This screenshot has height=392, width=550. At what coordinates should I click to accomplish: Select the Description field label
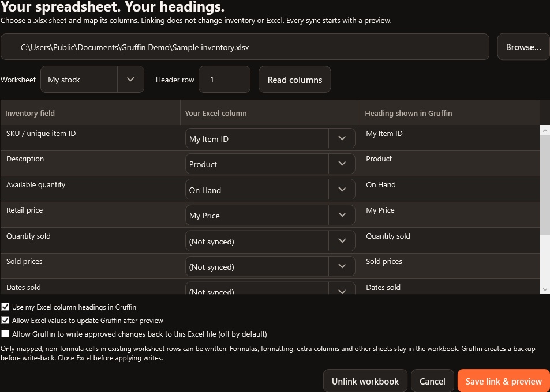click(x=25, y=159)
